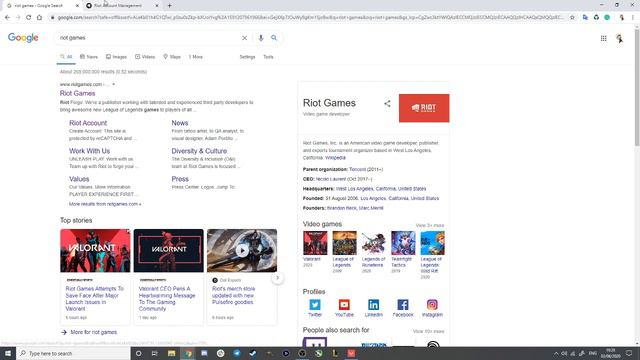Open the Teamfight Tactics game thumbnail
The width and height of the screenshot is (640, 360).
click(403, 243)
